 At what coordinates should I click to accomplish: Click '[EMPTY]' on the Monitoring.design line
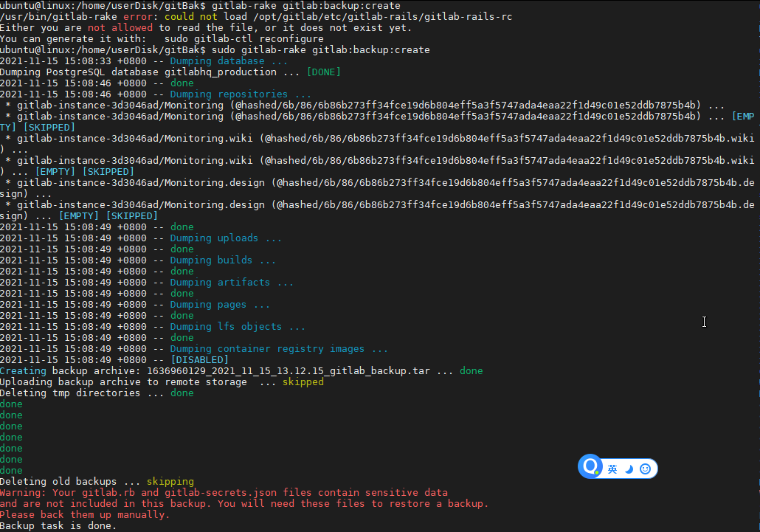(78, 216)
